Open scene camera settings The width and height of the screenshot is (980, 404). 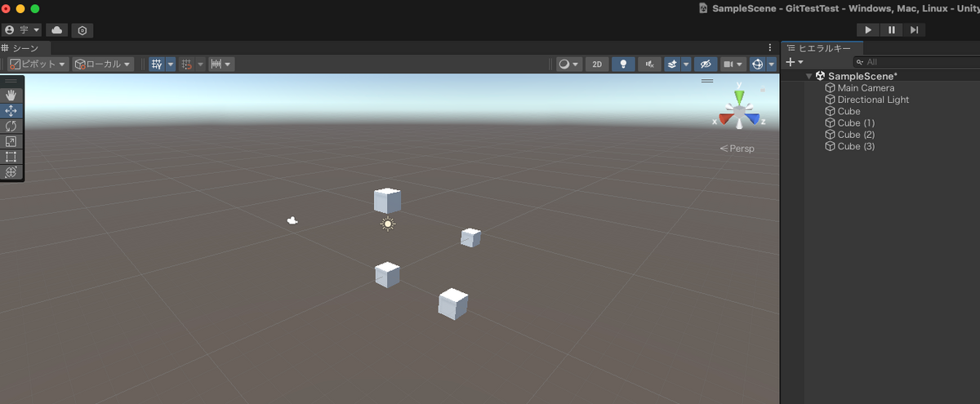coord(733,64)
